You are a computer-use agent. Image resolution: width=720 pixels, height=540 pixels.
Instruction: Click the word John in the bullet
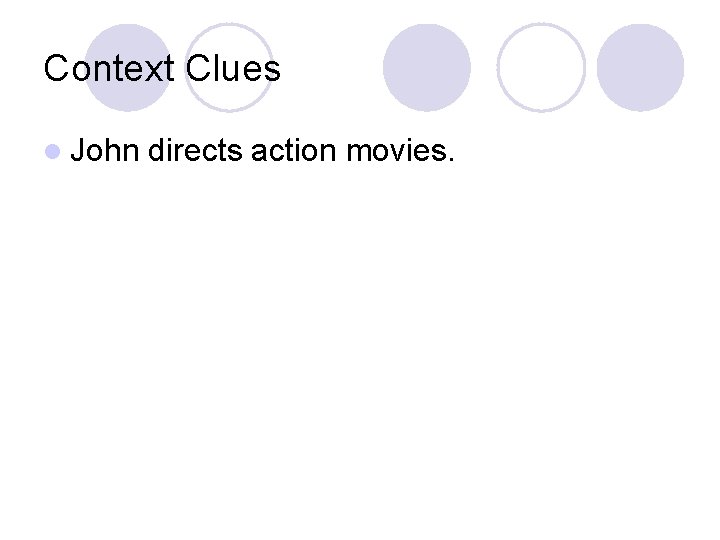pos(105,150)
